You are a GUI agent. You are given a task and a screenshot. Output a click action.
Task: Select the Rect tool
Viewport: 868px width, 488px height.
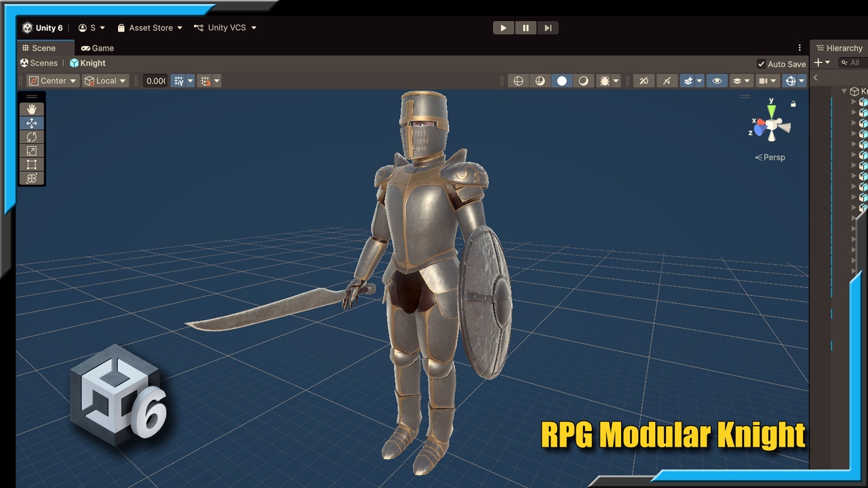tap(31, 165)
